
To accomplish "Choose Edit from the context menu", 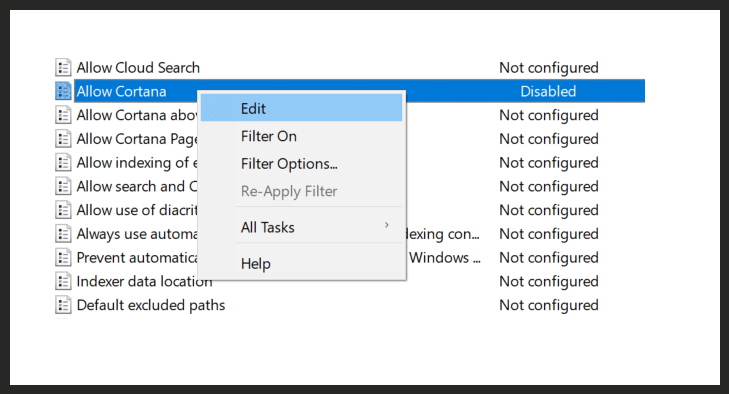I will click(301, 108).
